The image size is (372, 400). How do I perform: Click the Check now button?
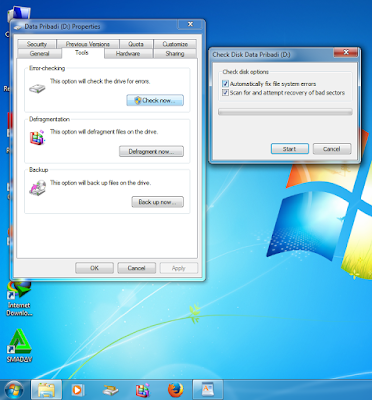click(x=155, y=100)
